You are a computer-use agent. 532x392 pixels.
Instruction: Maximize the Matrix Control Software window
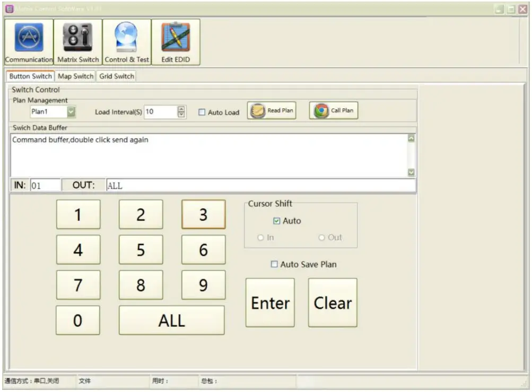coord(511,9)
